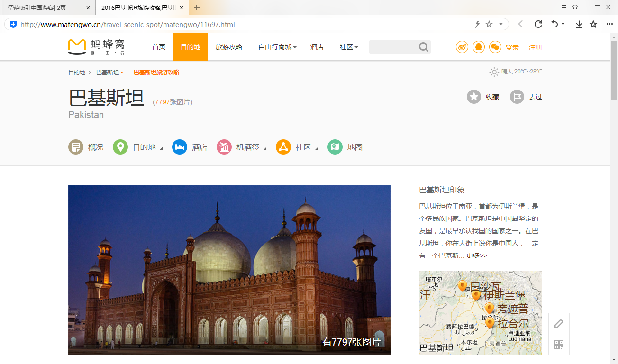This screenshot has width=618, height=364.
Task: Open the Pakistan map thumbnail
Action: click(x=481, y=313)
